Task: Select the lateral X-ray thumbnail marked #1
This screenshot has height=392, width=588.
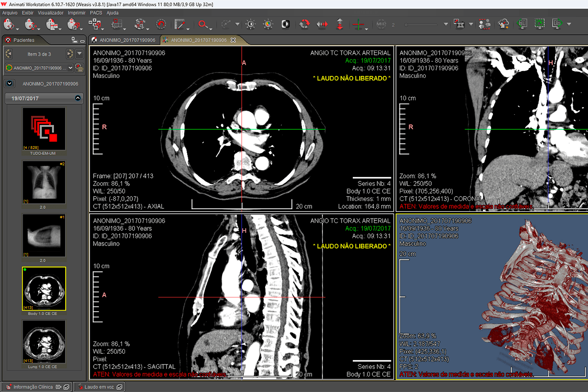Action: coord(44,235)
